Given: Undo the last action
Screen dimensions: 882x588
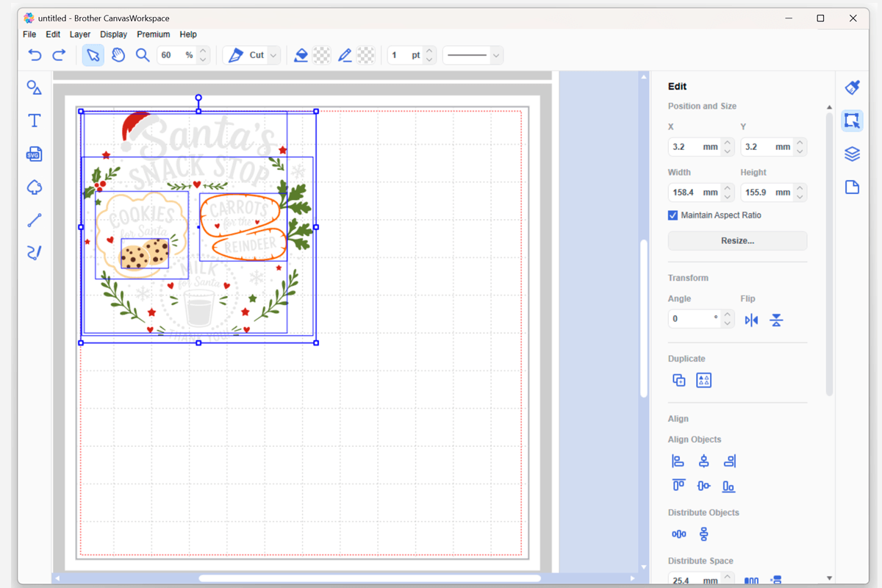Looking at the screenshot, I should coord(35,55).
